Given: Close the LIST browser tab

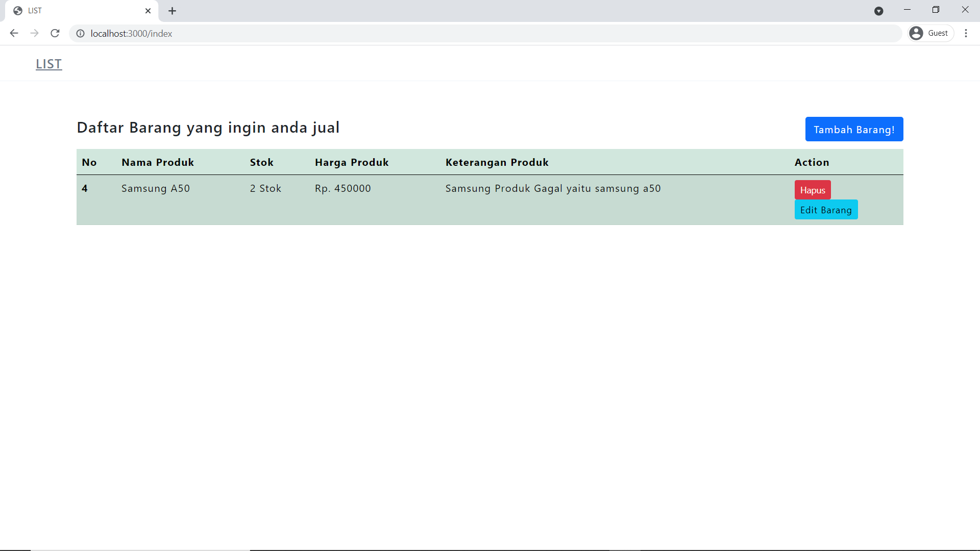Looking at the screenshot, I should tap(148, 11).
